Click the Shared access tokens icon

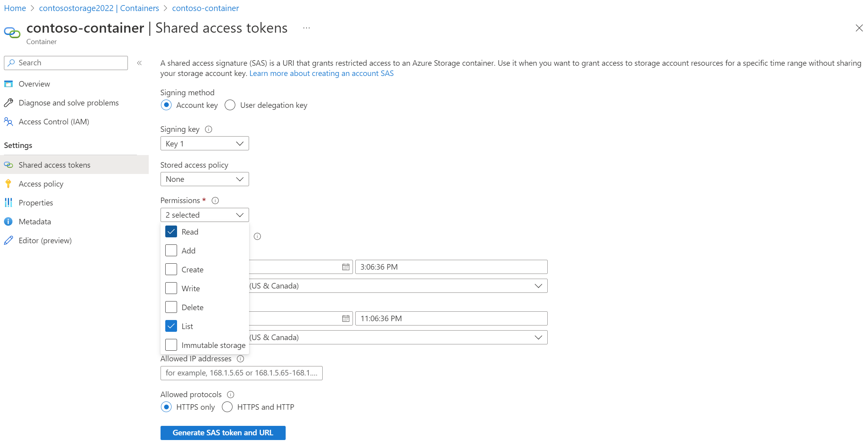coord(9,164)
